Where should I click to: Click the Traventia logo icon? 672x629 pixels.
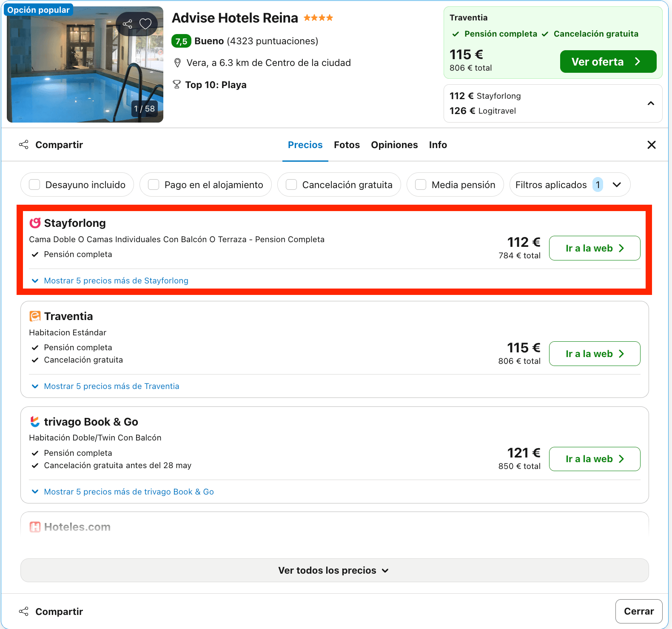(x=35, y=316)
